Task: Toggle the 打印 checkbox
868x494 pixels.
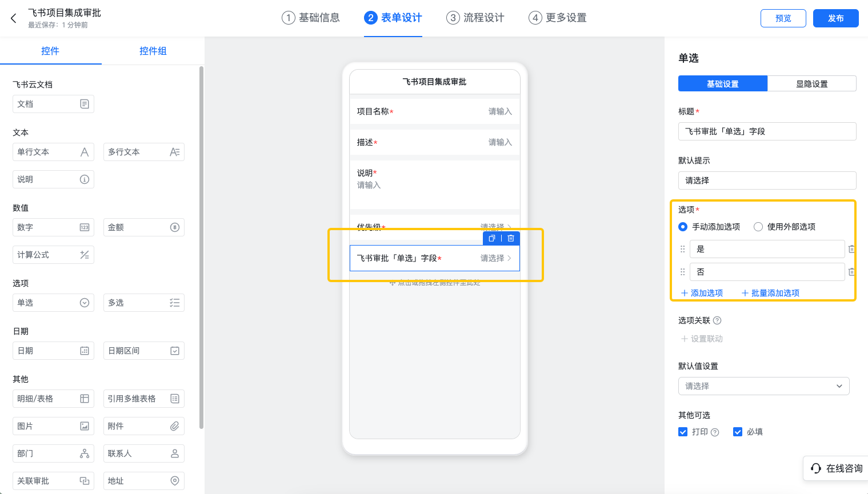Action: (x=683, y=432)
